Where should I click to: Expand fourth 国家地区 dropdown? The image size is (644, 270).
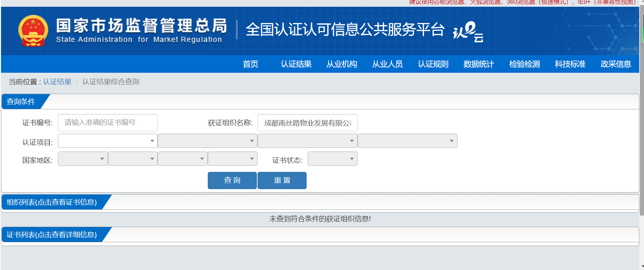pos(232,159)
